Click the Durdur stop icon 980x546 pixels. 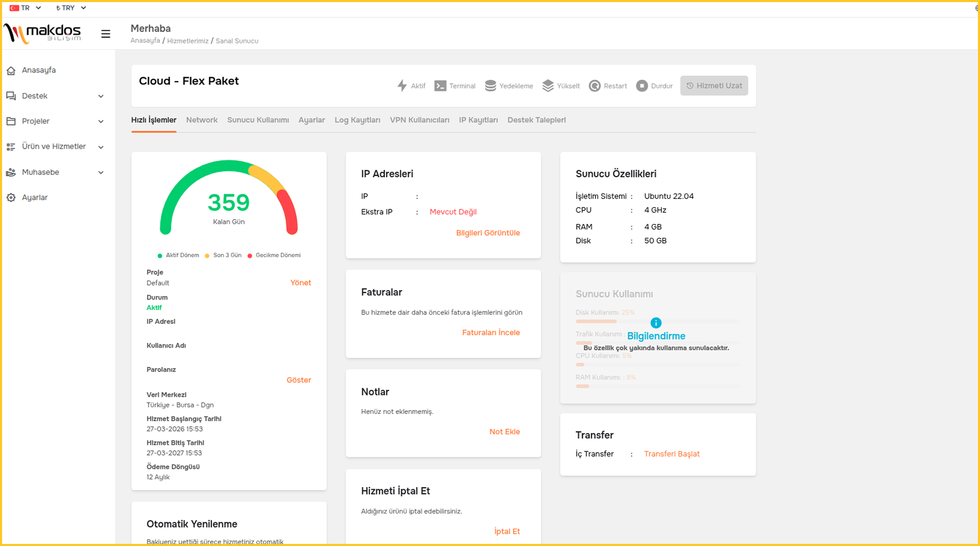click(x=641, y=86)
